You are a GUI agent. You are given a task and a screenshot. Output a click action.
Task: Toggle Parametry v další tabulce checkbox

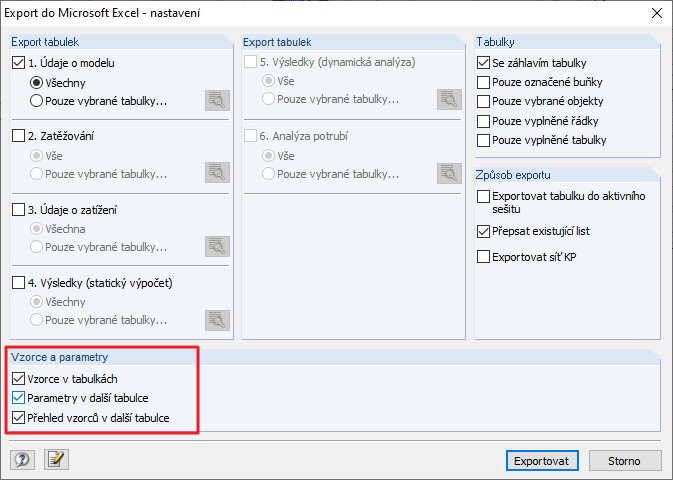[18, 398]
